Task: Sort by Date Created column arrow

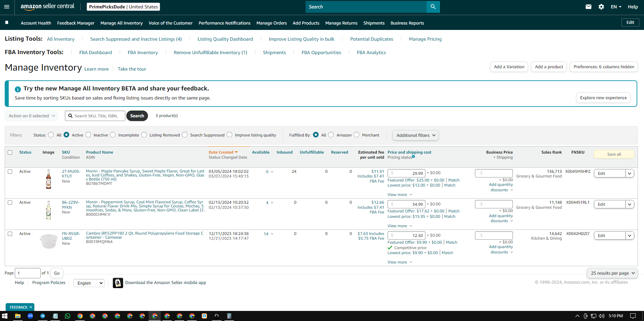Action: click(x=236, y=152)
